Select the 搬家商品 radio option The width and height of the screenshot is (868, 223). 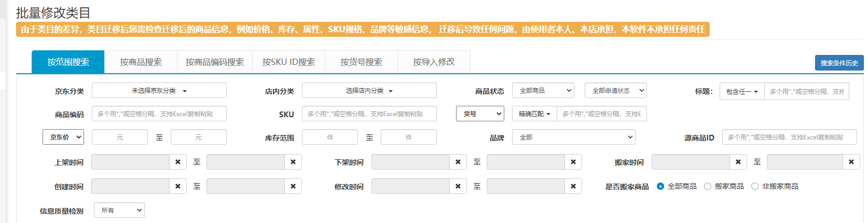tap(708, 186)
